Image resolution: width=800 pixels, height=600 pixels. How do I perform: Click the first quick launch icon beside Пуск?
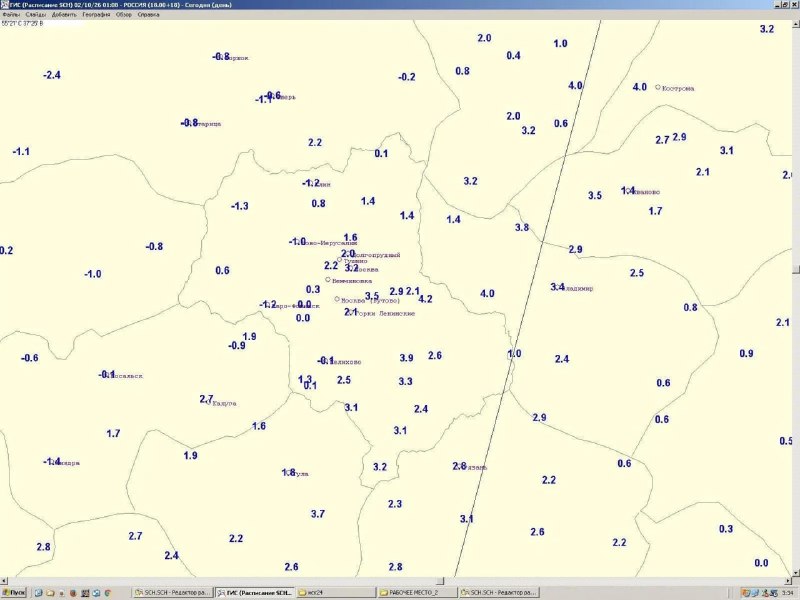(38, 593)
